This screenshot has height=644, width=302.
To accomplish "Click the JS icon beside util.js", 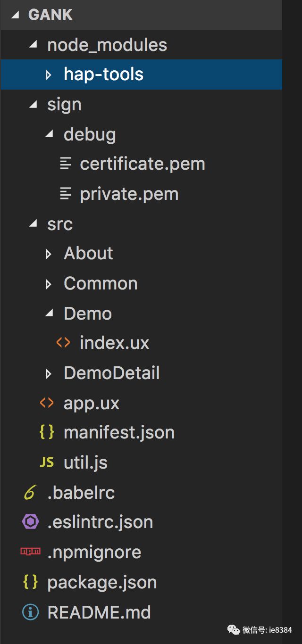I will click(x=47, y=462).
